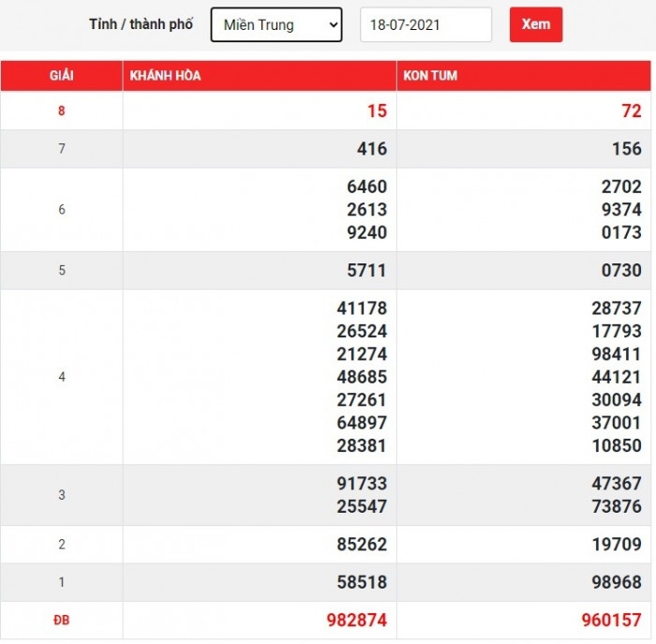Select the KHÁNH HÒA column header

pyautogui.click(x=165, y=75)
